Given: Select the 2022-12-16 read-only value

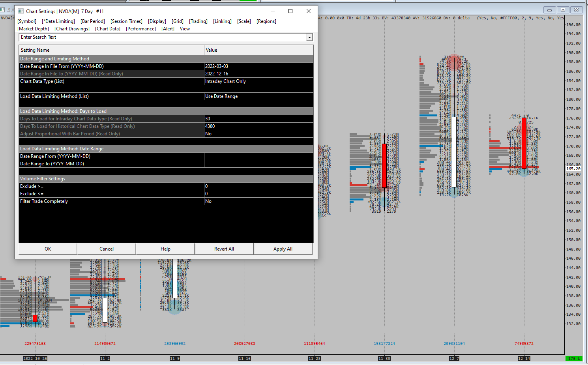Looking at the screenshot, I should (259, 74).
